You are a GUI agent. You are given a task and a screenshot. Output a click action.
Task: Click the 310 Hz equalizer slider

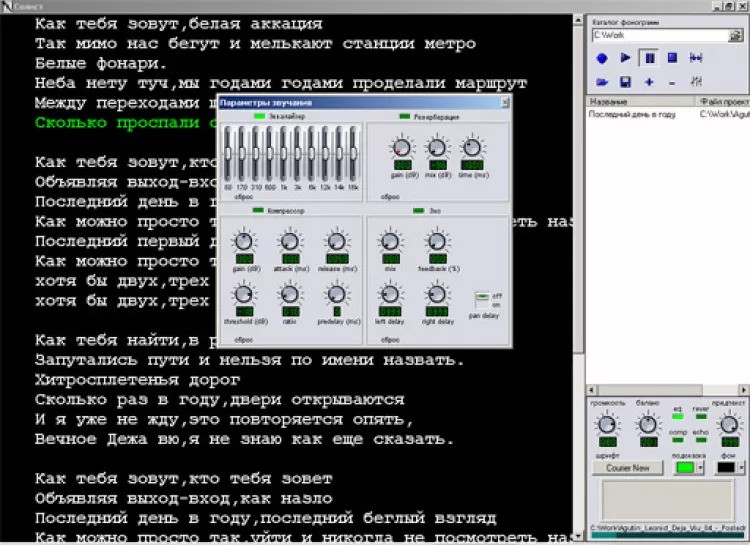(x=256, y=154)
